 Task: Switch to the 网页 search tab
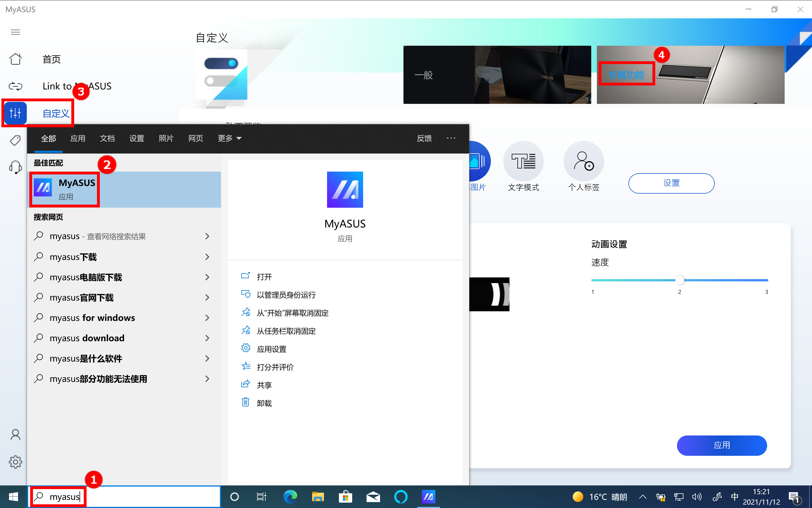coord(196,138)
